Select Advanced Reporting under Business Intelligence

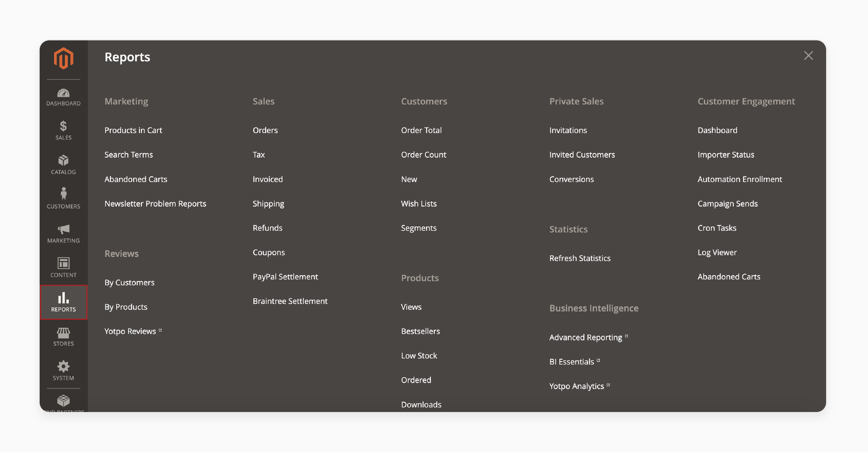586,337
